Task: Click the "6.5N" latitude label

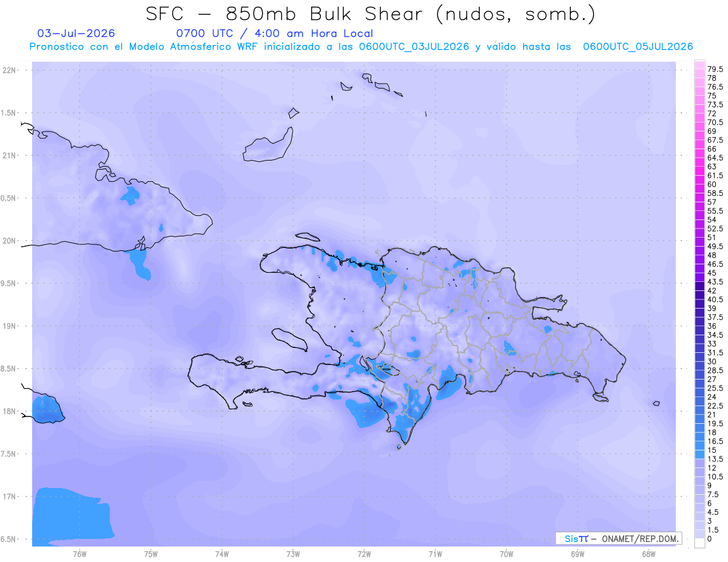Action: click(x=9, y=539)
